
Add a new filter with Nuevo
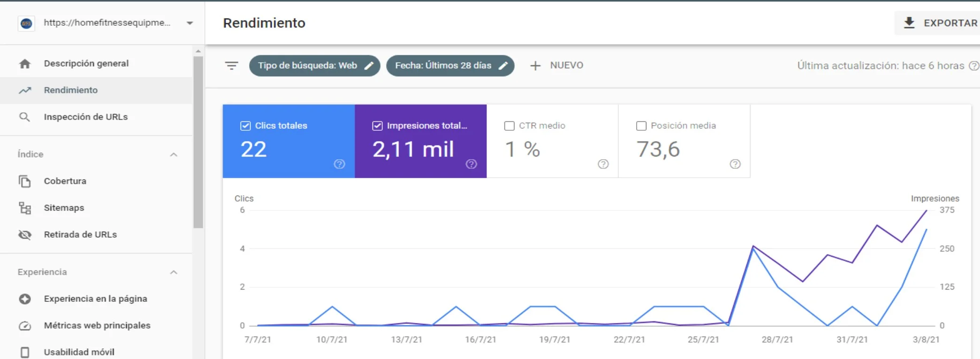[557, 66]
